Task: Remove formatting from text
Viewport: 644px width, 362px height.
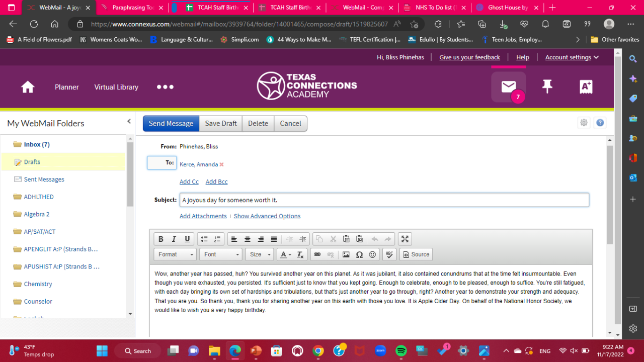Action: (x=300, y=254)
